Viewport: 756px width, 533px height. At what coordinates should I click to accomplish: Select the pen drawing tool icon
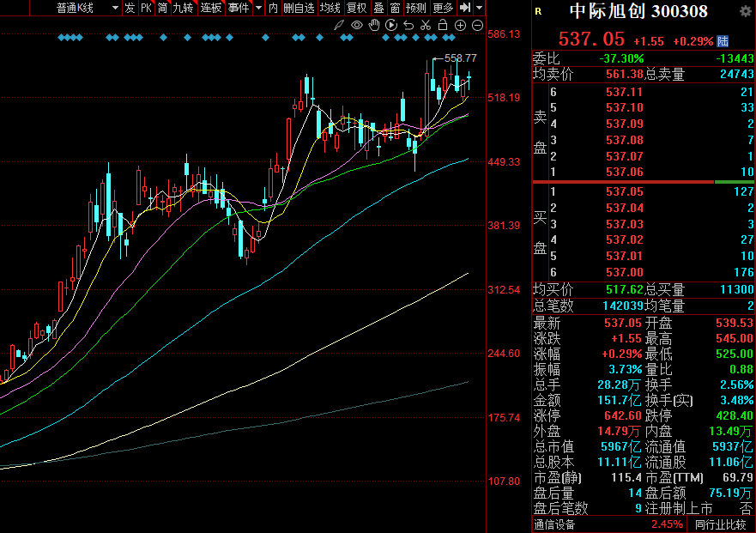[340, 25]
